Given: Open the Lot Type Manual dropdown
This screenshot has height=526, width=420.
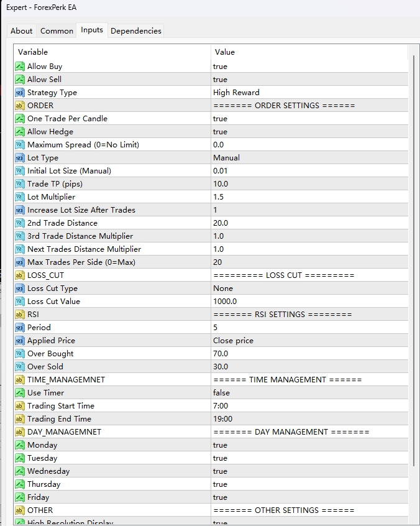Looking at the screenshot, I should [x=226, y=158].
